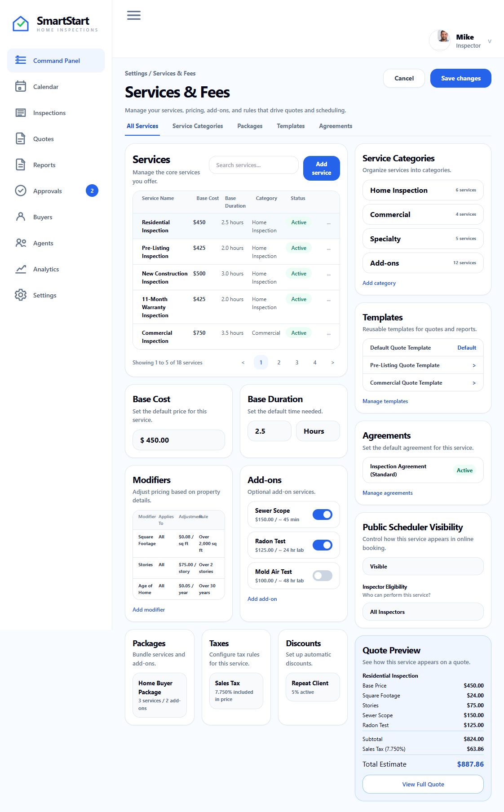Go to page 4 of services
The height and width of the screenshot is (812, 504).
coord(315,362)
